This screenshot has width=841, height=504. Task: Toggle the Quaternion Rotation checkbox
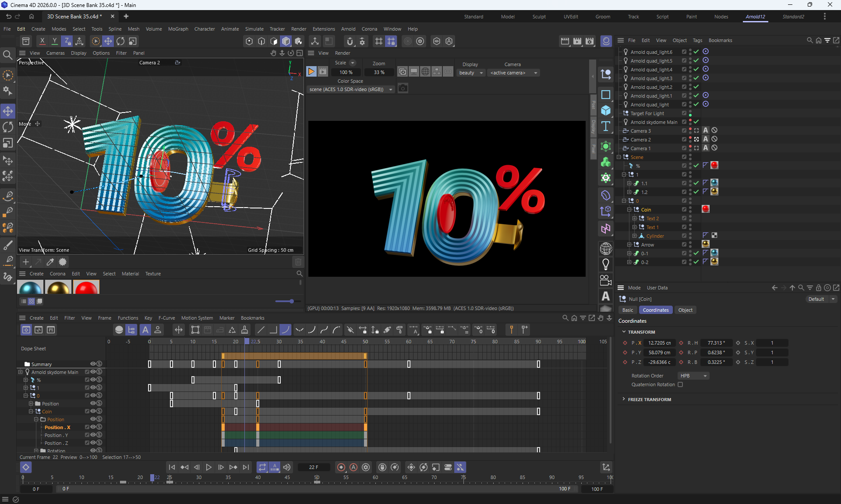pos(680,384)
